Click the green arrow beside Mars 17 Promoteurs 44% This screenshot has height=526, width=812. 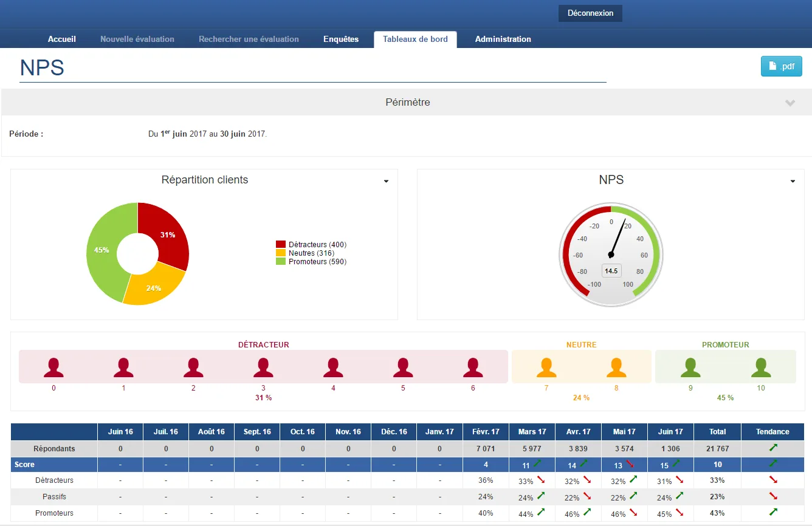[x=541, y=512]
